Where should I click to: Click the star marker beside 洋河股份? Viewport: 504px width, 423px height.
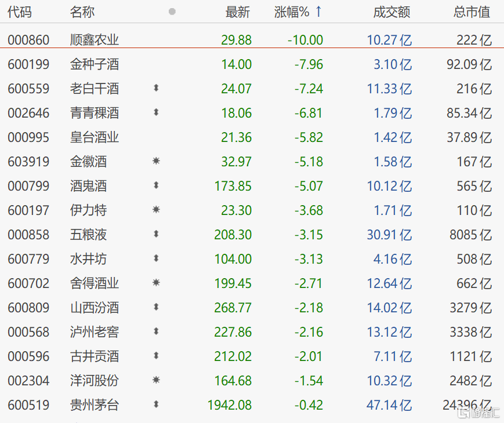pyautogui.click(x=156, y=380)
